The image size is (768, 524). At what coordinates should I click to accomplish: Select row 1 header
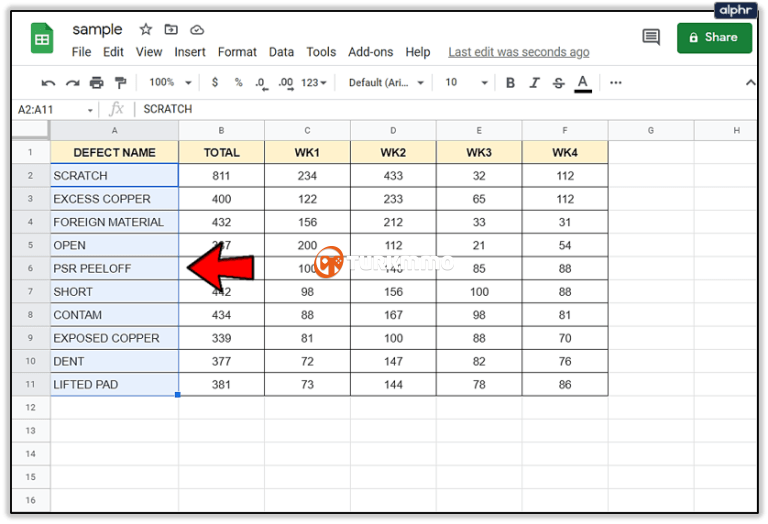30,152
